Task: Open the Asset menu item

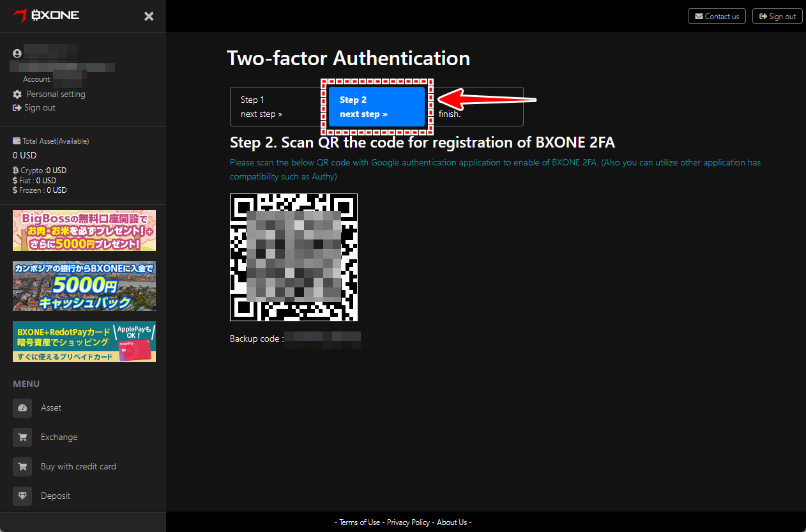Action: tap(51, 408)
